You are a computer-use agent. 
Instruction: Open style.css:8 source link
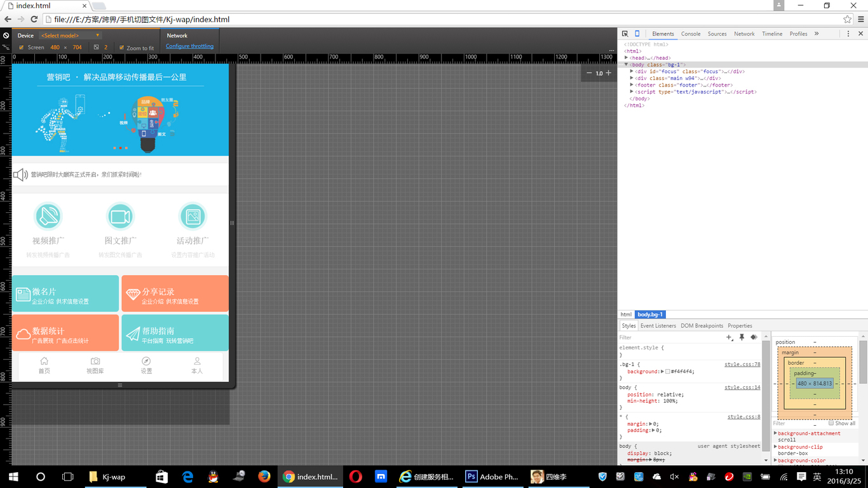coord(744,417)
